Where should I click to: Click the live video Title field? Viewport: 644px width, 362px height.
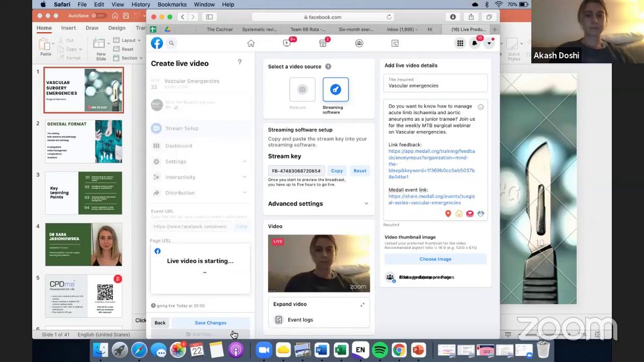click(x=435, y=83)
